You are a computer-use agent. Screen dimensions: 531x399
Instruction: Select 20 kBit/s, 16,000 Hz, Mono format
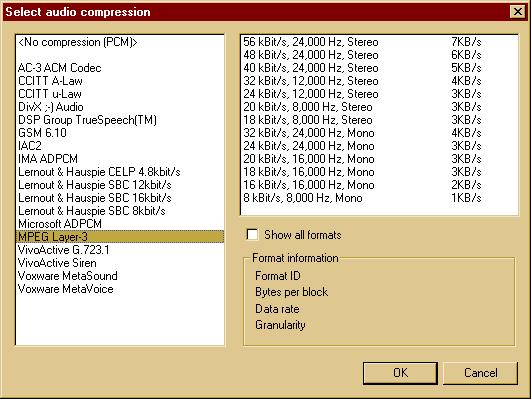379,159
